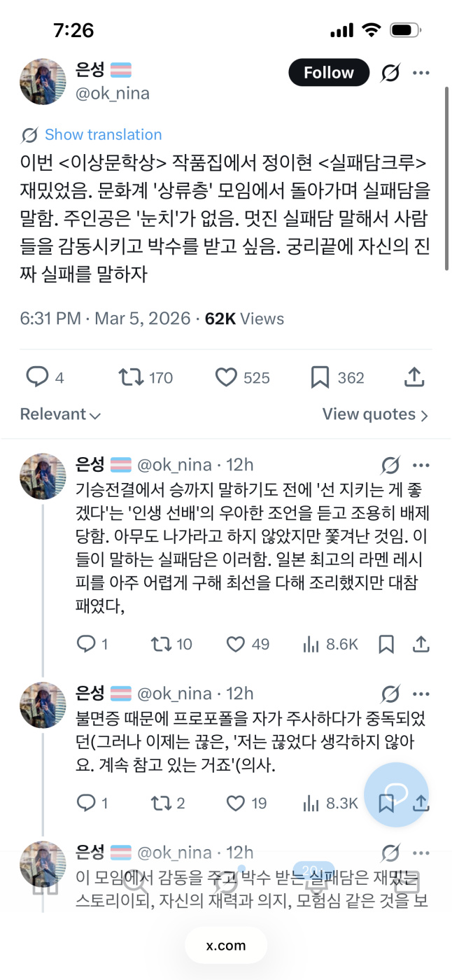Open View quotes chevron link
The height and width of the screenshot is (980, 452).
point(375,414)
